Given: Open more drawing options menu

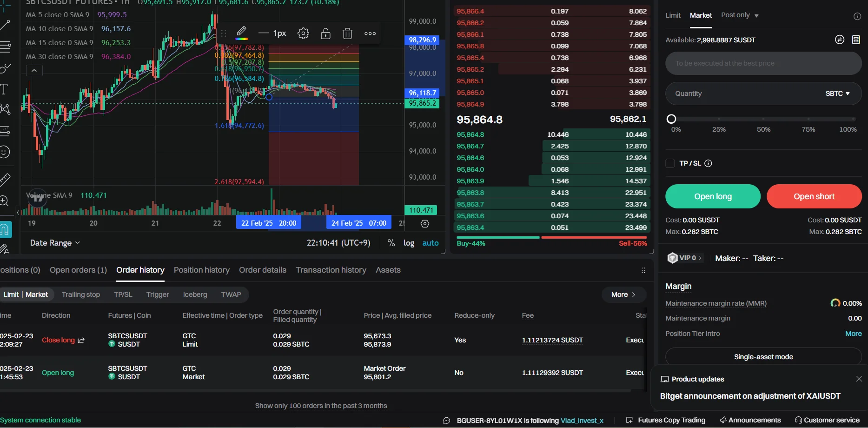Looking at the screenshot, I should pyautogui.click(x=370, y=33).
